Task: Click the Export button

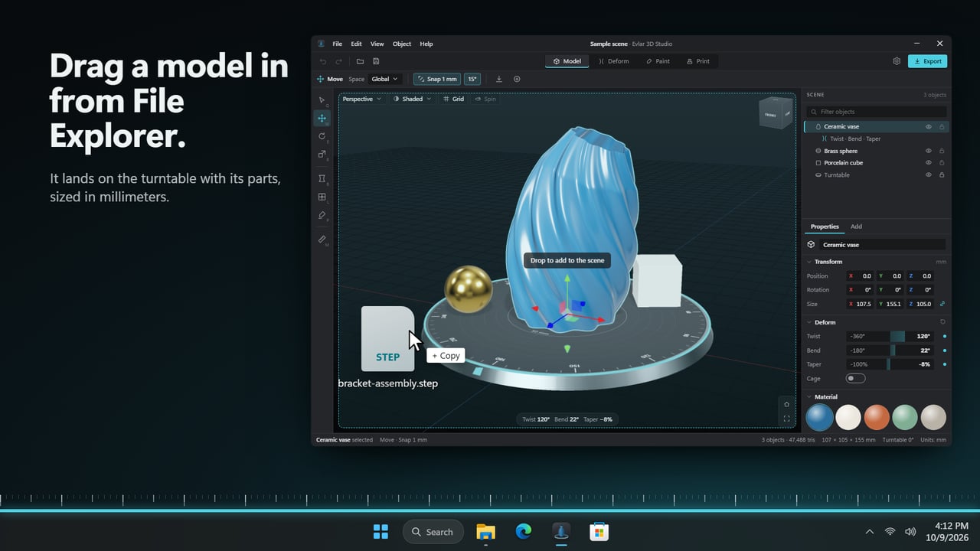Action: coord(927,61)
